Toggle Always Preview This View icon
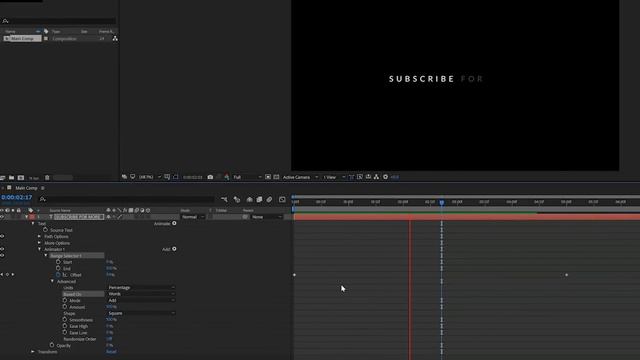640x360 pixels. click(124, 177)
